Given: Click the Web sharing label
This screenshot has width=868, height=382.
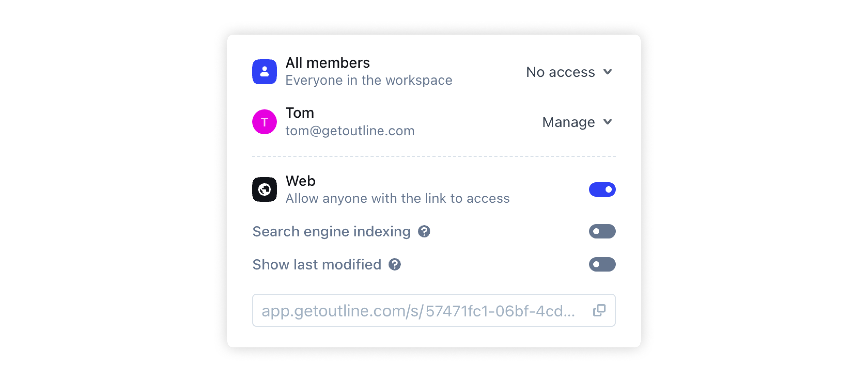Looking at the screenshot, I should tap(300, 181).
